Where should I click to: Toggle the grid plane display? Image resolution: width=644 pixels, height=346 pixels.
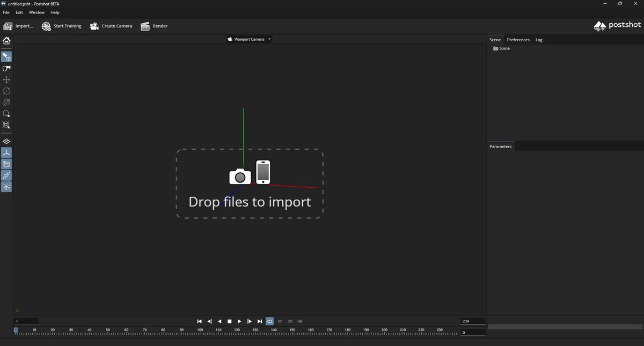(x=6, y=142)
